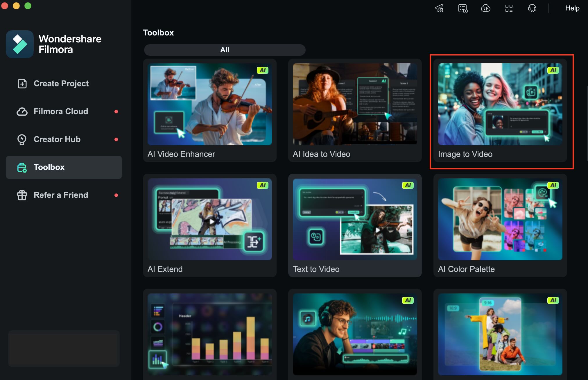Open the Text to Video feature
Image resolution: width=588 pixels, height=380 pixels.
(x=354, y=225)
